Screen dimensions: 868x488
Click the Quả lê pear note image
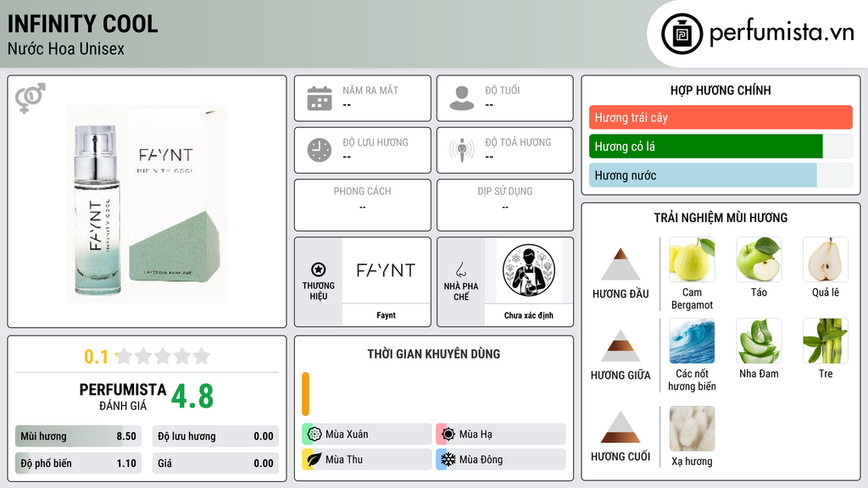(x=826, y=260)
